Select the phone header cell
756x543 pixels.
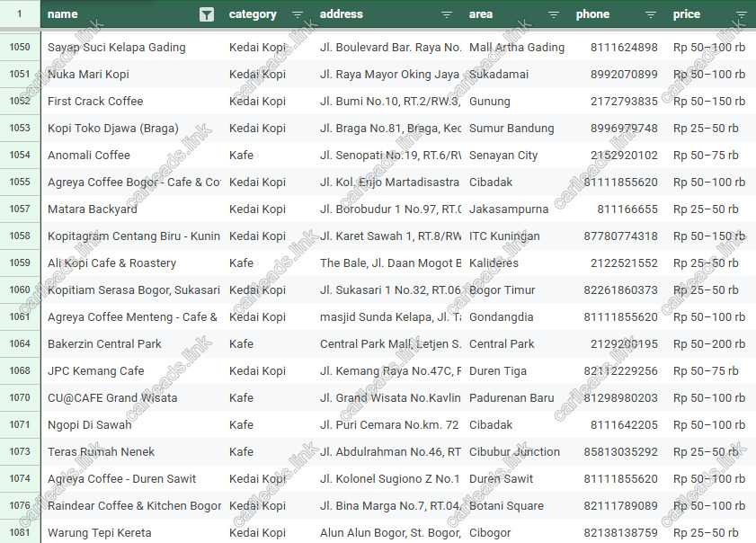(618, 14)
